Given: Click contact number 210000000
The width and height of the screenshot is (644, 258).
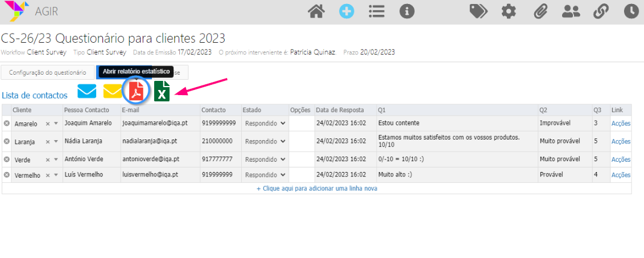Looking at the screenshot, I should pyautogui.click(x=217, y=141).
